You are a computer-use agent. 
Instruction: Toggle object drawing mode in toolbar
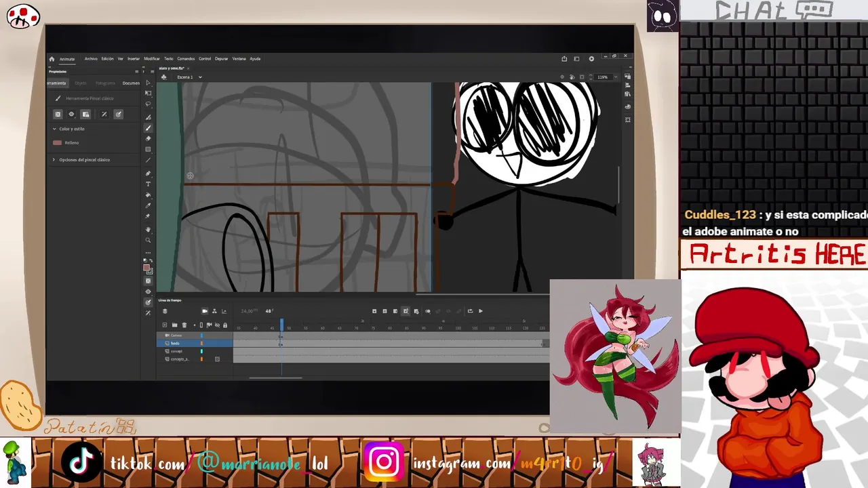(148, 280)
